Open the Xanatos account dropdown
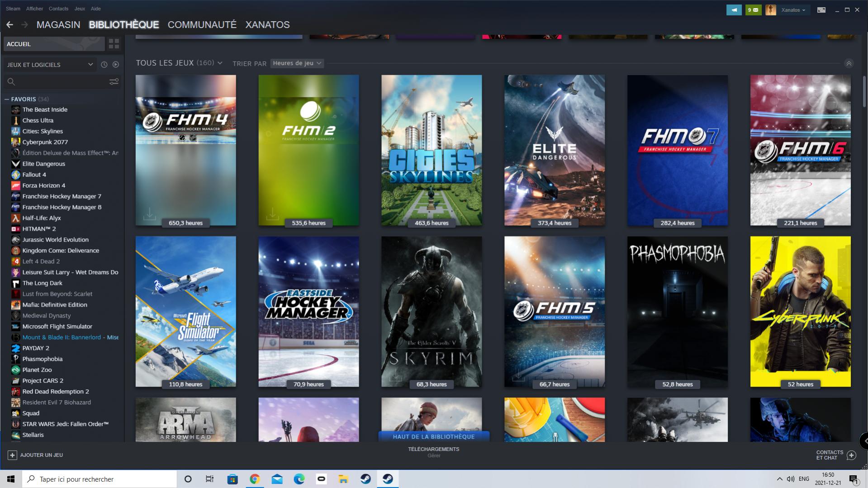 point(793,10)
